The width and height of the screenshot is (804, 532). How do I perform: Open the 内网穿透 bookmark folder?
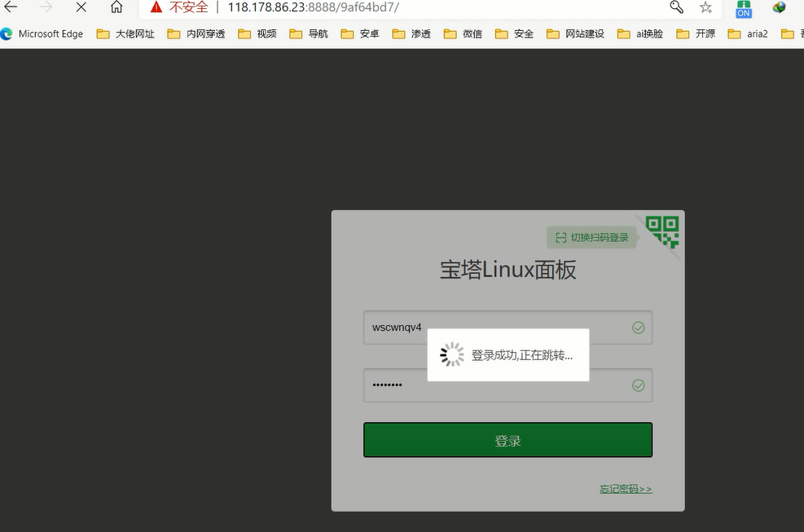point(196,34)
